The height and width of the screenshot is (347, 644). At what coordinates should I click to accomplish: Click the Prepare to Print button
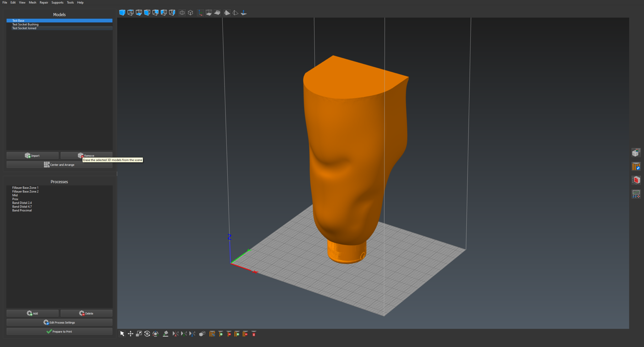click(59, 331)
